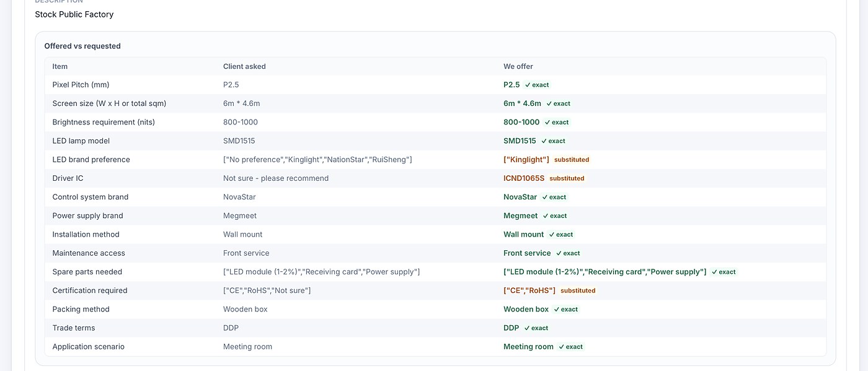The image size is (868, 371).
Task: Click the offered 'Megmeet' value
Action: click(521, 216)
